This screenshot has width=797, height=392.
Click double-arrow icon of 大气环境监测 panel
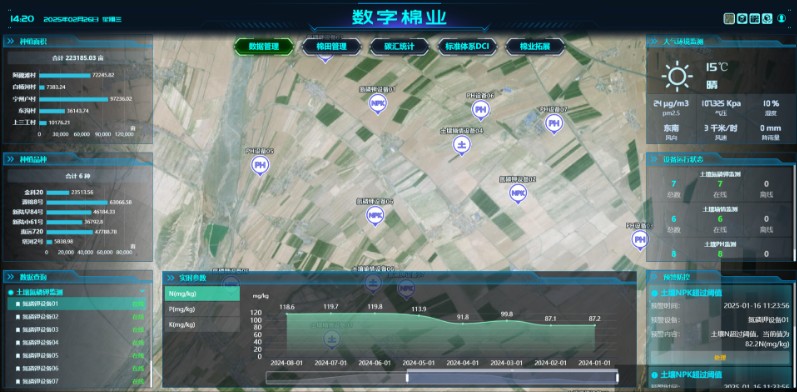(x=654, y=42)
